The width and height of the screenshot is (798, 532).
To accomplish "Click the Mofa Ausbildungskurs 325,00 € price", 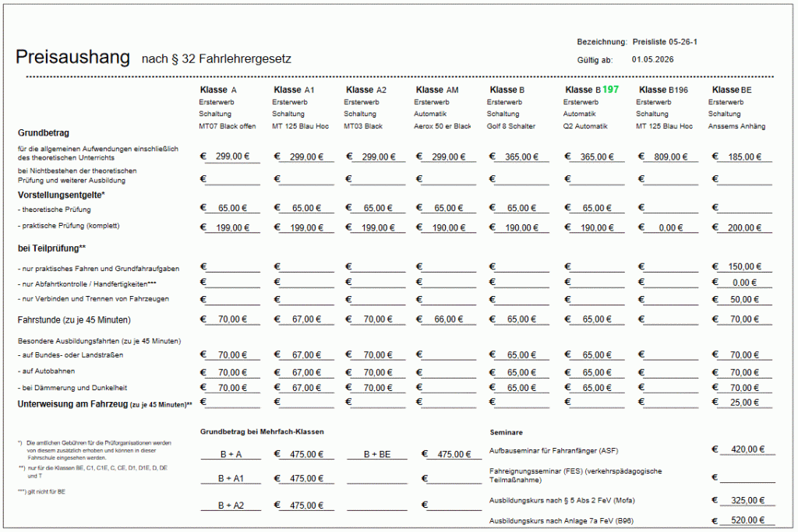I will (x=746, y=499).
